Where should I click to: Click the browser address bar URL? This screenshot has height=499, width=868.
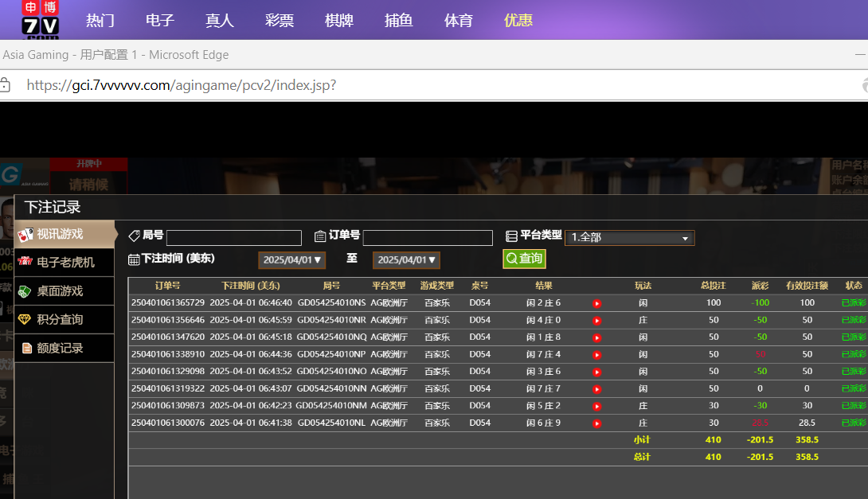point(182,85)
